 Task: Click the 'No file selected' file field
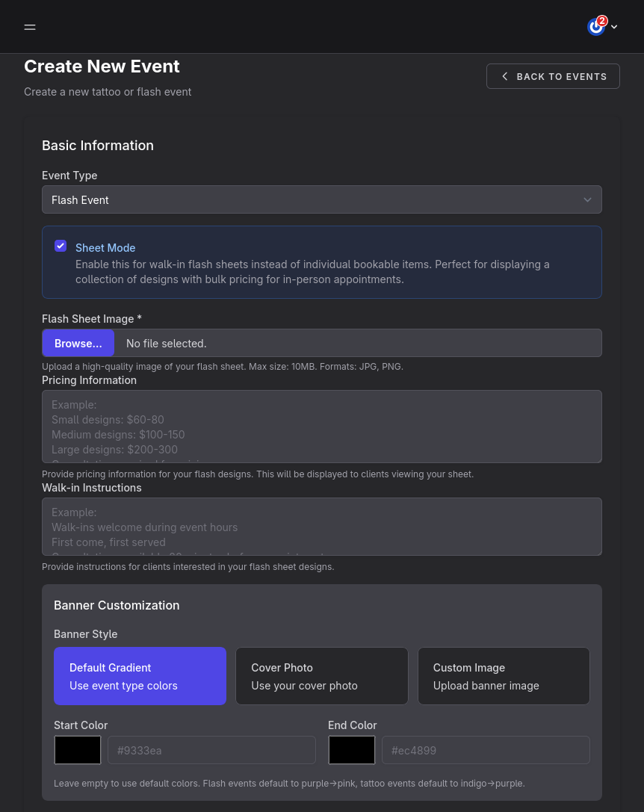click(x=357, y=343)
